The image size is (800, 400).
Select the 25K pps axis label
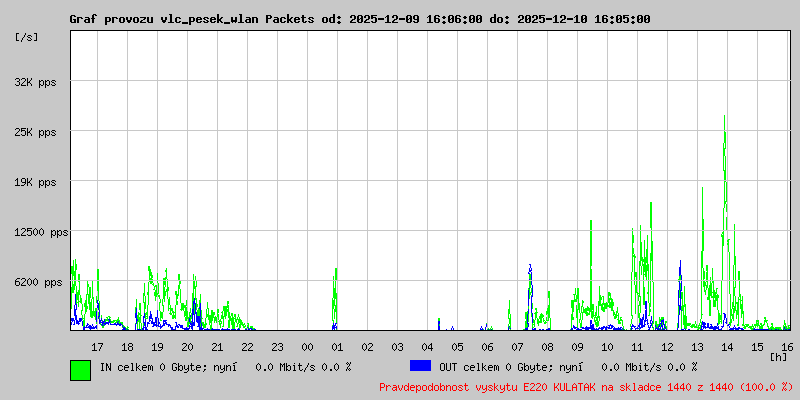[36, 132]
